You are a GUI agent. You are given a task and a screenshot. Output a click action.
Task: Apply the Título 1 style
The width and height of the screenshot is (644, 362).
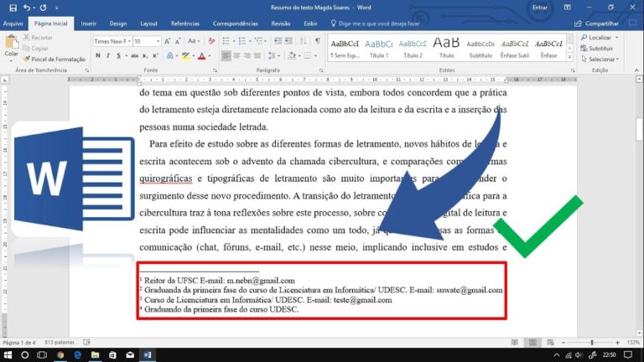pyautogui.click(x=379, y=49)
